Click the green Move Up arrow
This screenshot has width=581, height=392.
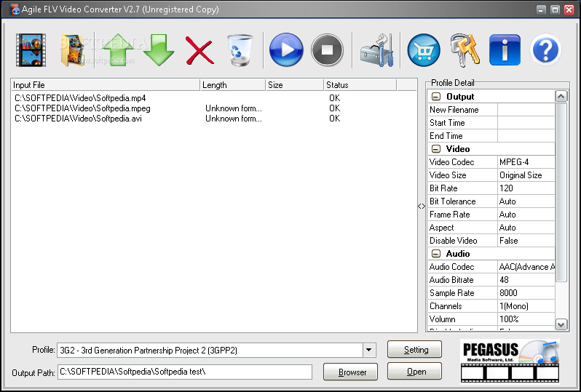118,50
